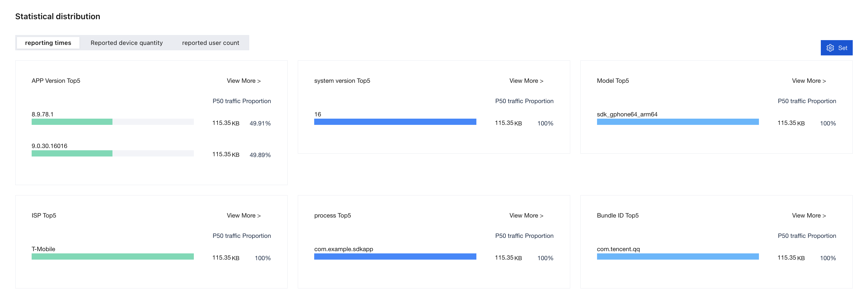Expand View More in Model Top5 card

pos(809,81)
